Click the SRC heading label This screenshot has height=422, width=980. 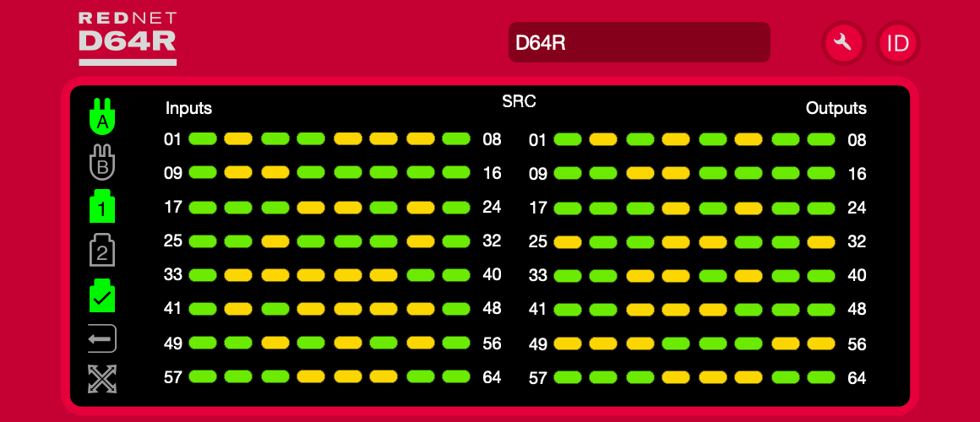click(x=519, y=102)
